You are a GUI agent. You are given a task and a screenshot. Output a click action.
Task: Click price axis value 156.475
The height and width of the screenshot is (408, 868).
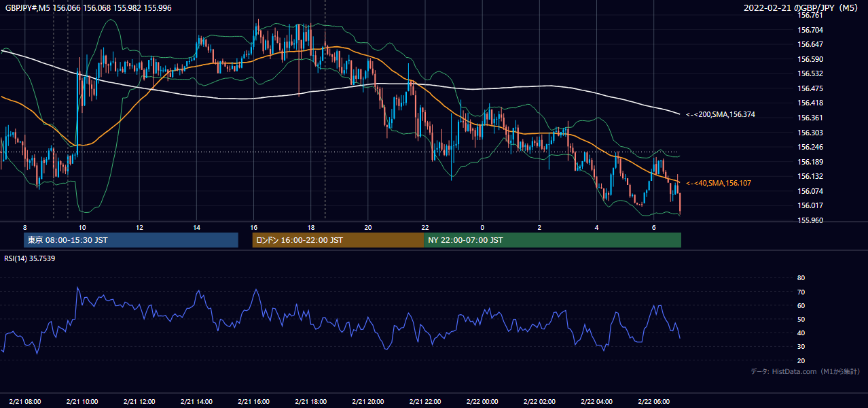[x=810, y=88]
